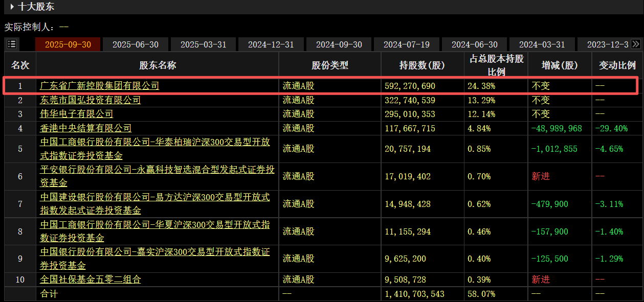This screenshot has height=302, width=644.
Task: Open 广东省广新控股集团有限公司 shareholder link
Action: (x=100, y=86)
